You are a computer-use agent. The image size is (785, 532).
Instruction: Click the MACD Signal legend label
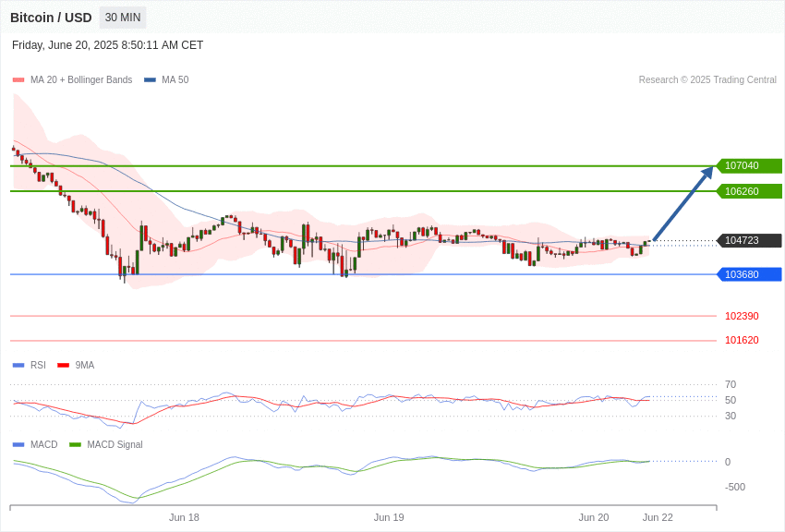pyautogui.click(x=115, y=444)
